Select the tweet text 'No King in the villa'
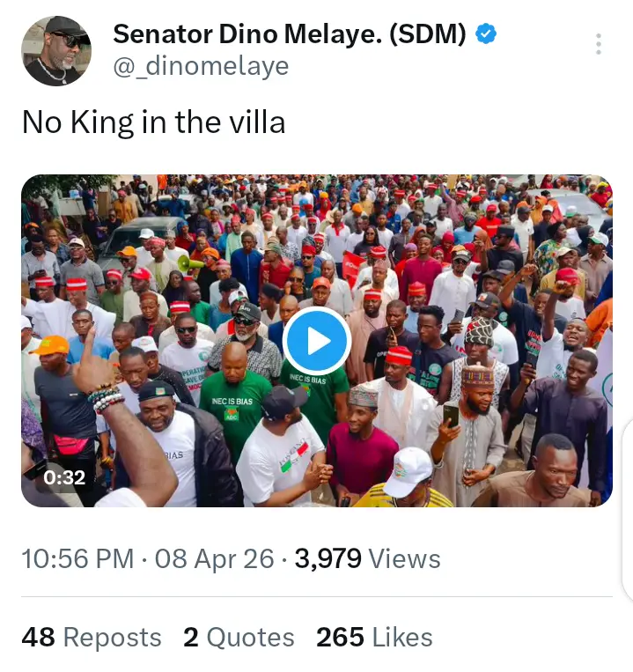 click(x=154, y=122)
